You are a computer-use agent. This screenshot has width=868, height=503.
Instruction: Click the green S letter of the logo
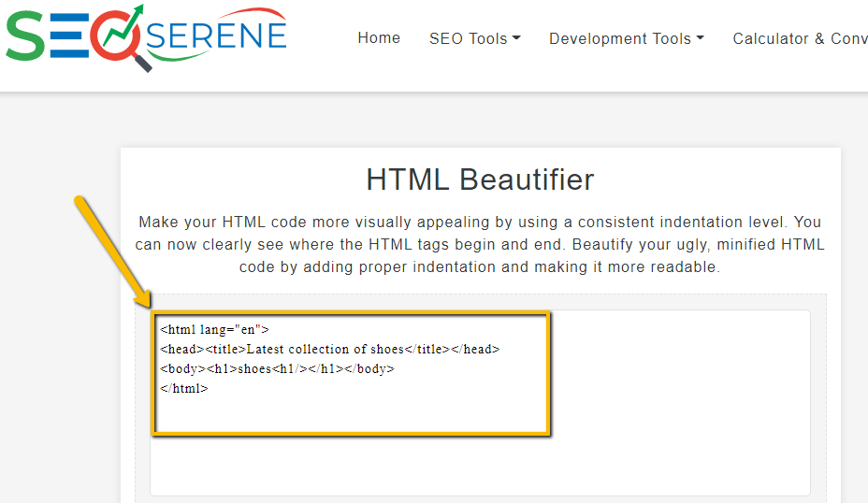pos(25,36)
